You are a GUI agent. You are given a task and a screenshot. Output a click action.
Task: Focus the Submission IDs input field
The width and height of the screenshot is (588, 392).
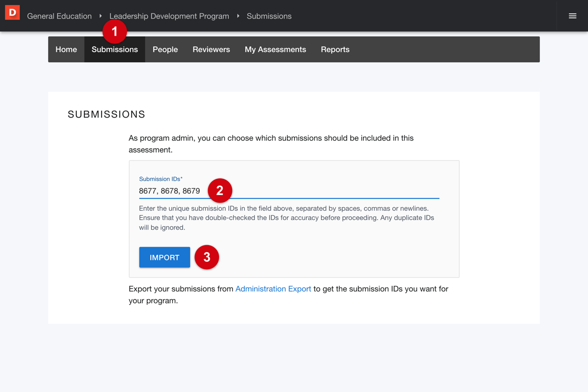289,191
